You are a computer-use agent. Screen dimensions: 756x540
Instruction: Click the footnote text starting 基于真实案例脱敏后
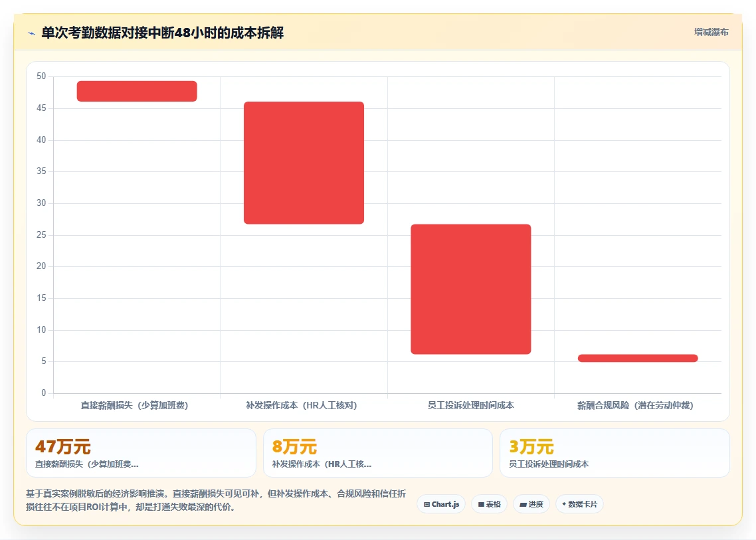click(x=216, y=500)
